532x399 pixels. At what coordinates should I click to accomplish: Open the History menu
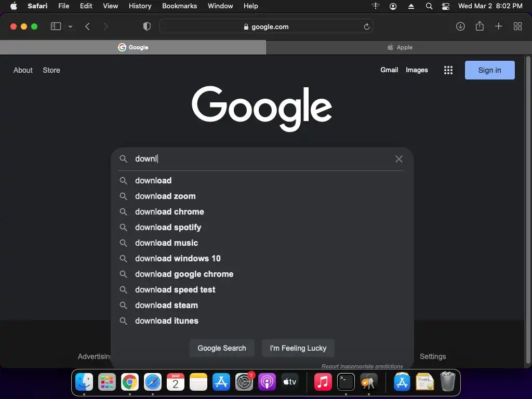tap(140, 6)
